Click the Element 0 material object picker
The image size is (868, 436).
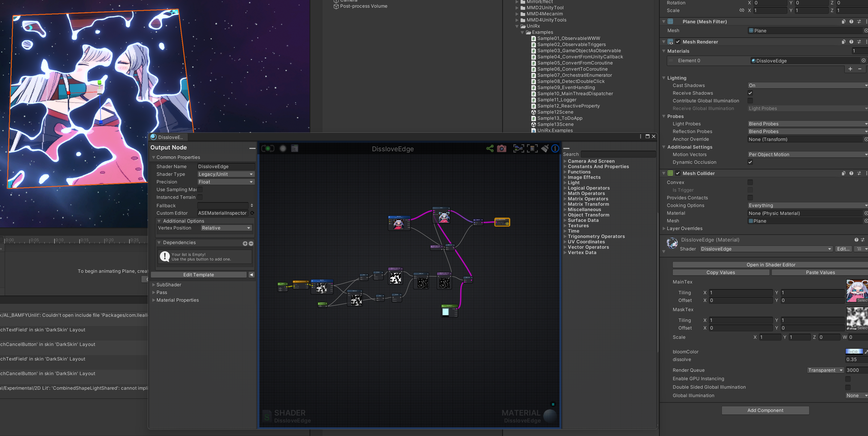pyautogui.click(x=864, y=61)
